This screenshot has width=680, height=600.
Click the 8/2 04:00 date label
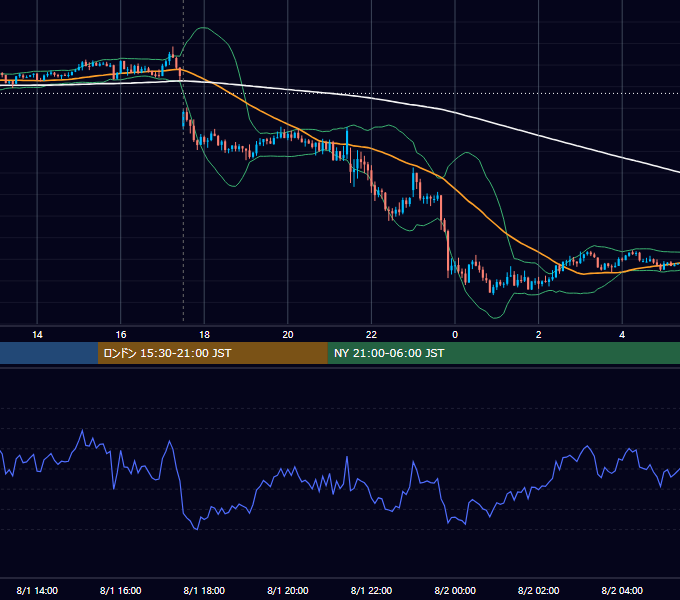pos(622,590)
